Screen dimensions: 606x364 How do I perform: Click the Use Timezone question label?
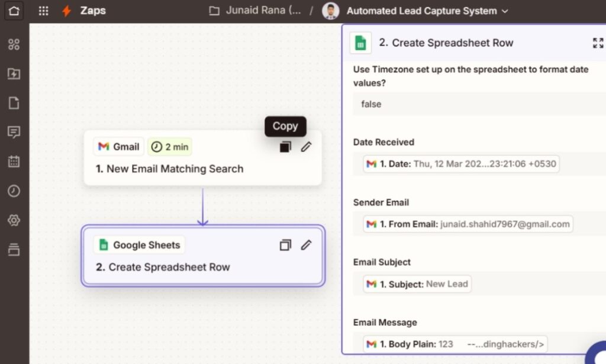[x=470, y=76]
